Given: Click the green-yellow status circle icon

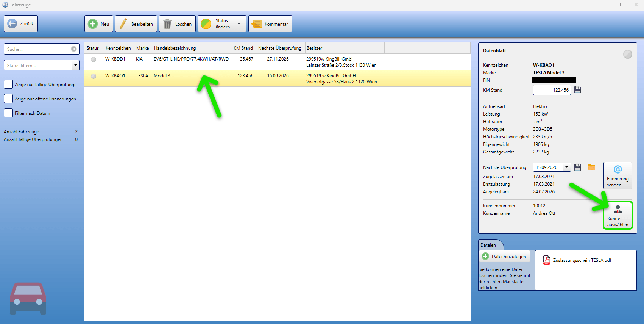Looking at the screenshot, I should coord(206,24).
